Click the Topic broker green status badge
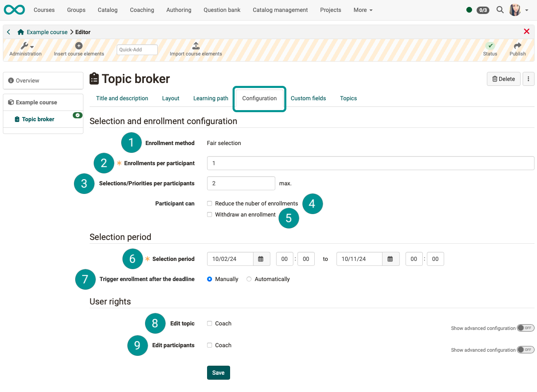The width and height of the screenshot is (537, 392). click(78, 115)
